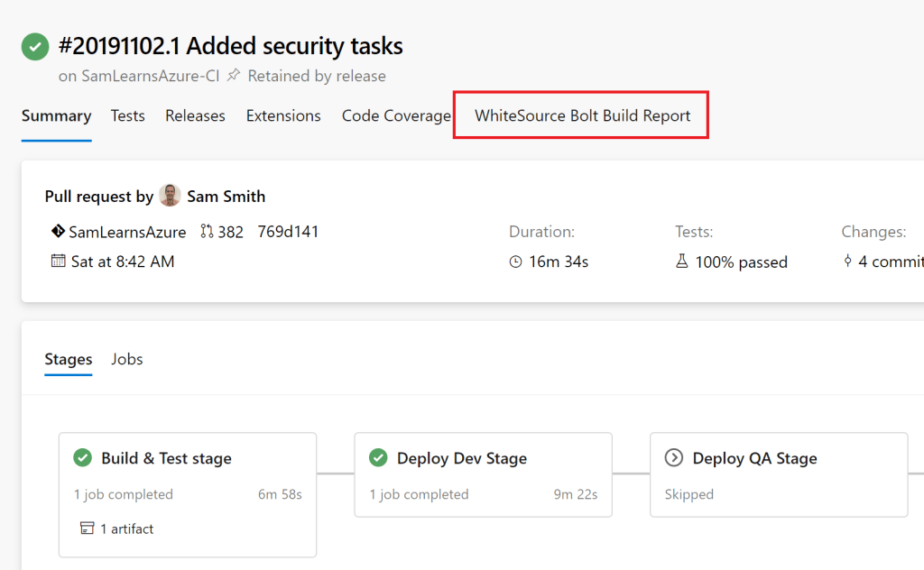Open commit 769d141 link
This screenshot has width=924, height=570.
(x=288, y=232)
